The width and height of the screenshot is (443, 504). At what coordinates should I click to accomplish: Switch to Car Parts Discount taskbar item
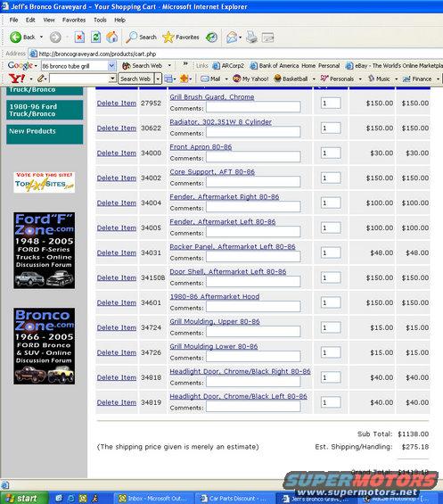point(234,499)
